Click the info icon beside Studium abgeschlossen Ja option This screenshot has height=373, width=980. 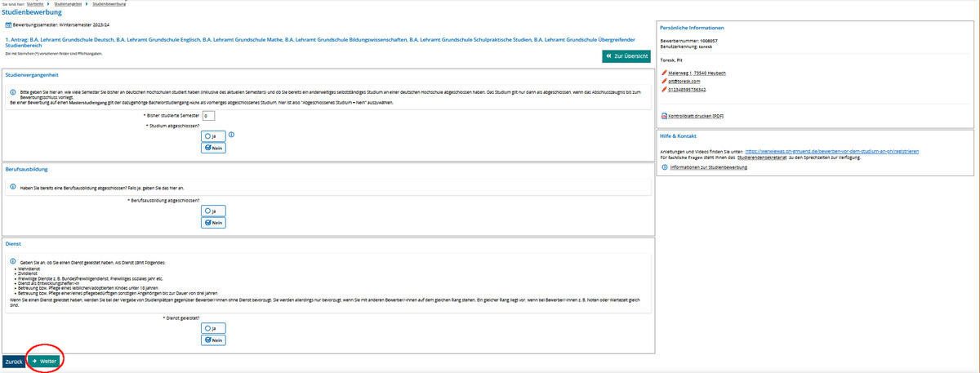(x=231, y=135)
